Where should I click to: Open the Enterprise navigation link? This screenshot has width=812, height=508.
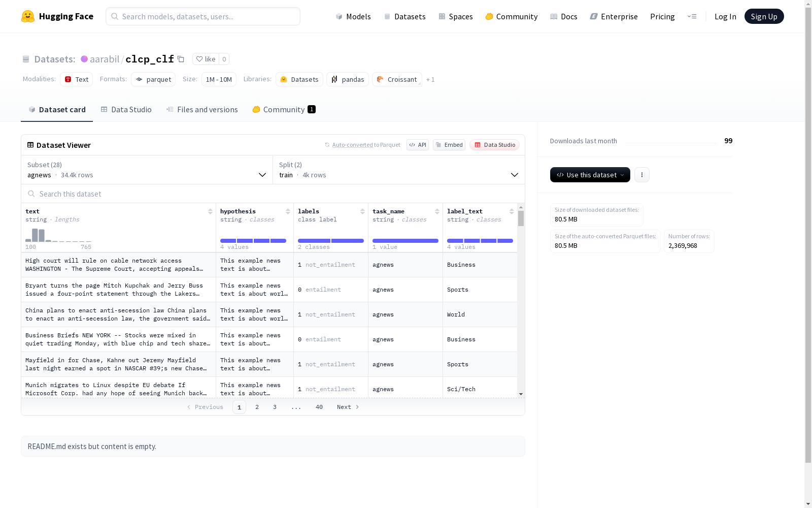614,16
